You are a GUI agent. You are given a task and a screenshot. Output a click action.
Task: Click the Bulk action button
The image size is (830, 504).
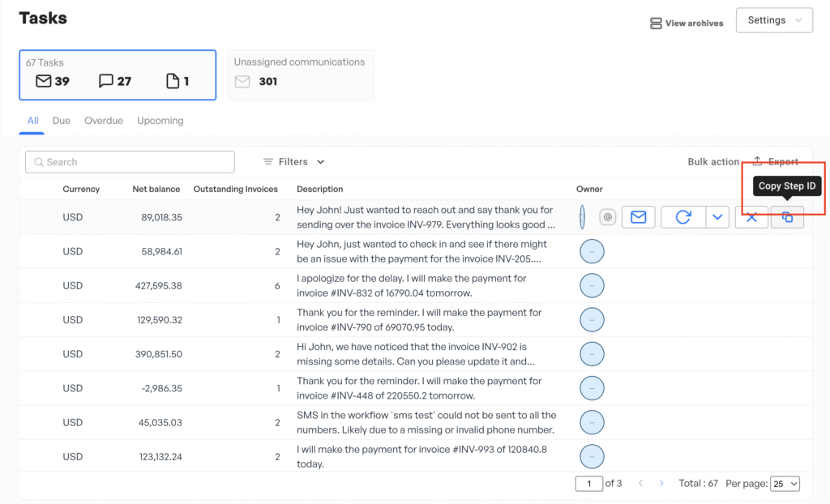(713, 162)
